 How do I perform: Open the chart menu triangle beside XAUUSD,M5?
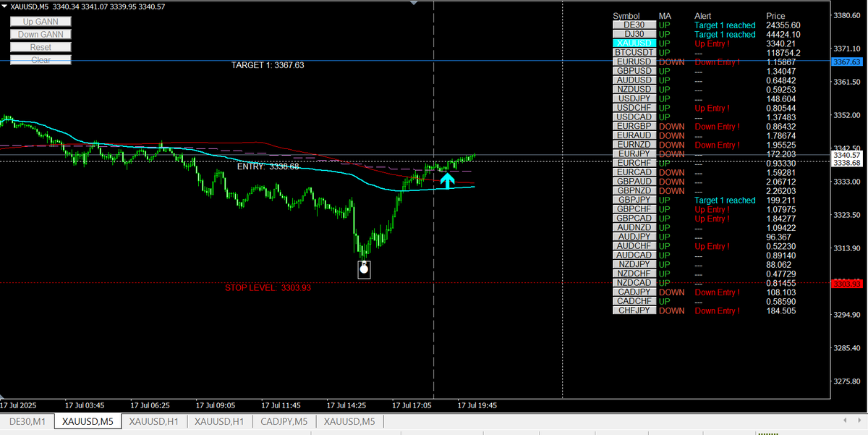[x=4, y=7]
